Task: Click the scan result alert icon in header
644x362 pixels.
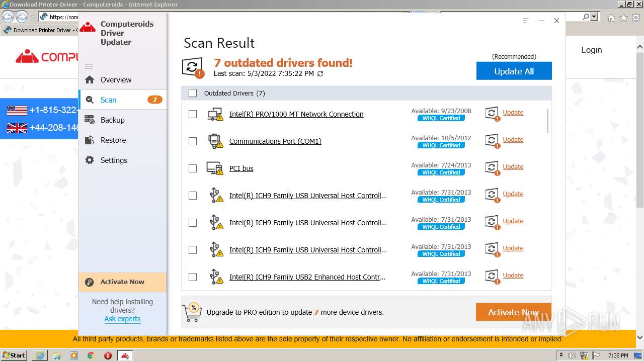Action: click(x=193, y=68)
